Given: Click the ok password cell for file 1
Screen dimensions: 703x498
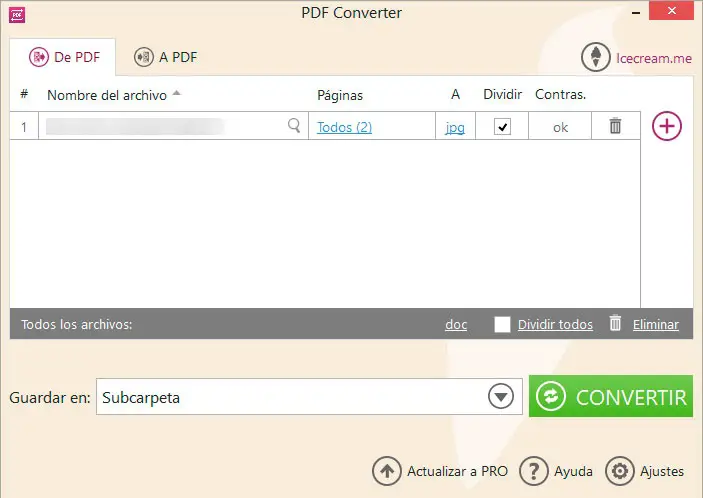Looking at the screenshot, I should tap(560, 128).
